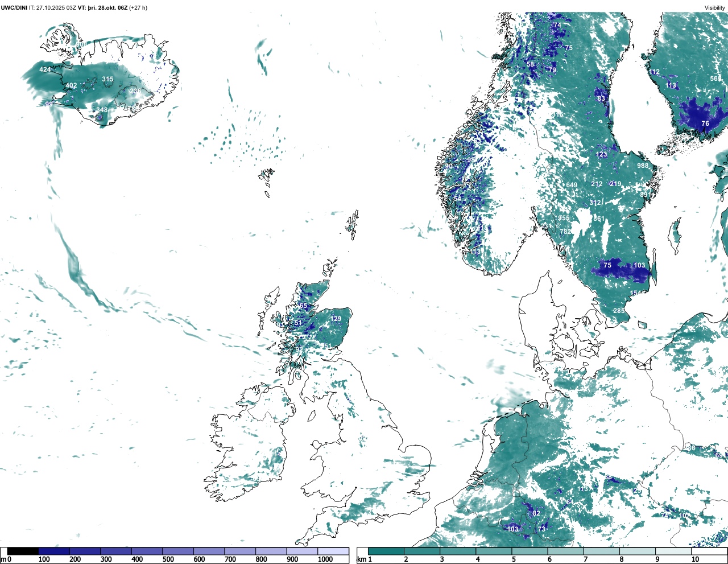Click the '83' value on Swedish east coast

click(601, 98)
